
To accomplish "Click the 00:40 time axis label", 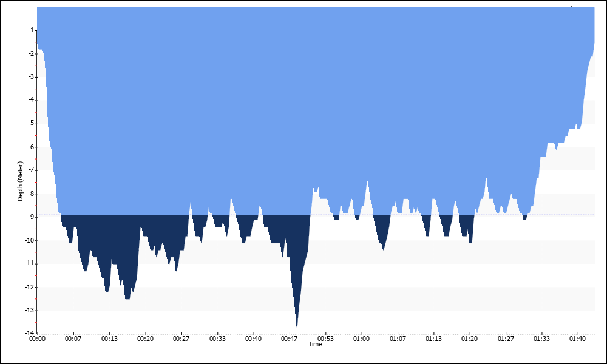I will pos(253,339).
